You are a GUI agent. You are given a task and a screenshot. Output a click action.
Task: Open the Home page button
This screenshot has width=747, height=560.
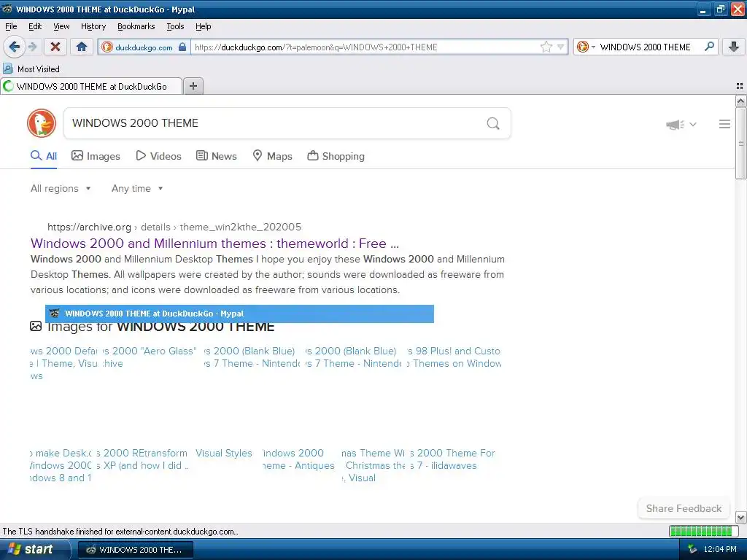pos(82,47)
